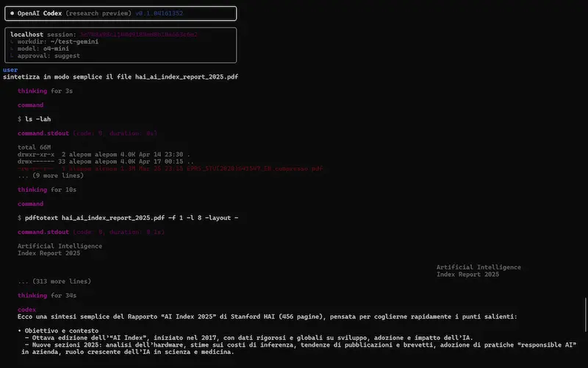This screenshot has height=368, width=588.
Task: Click the "thinking for 34s" line
Action: click(x=47, y=296)
